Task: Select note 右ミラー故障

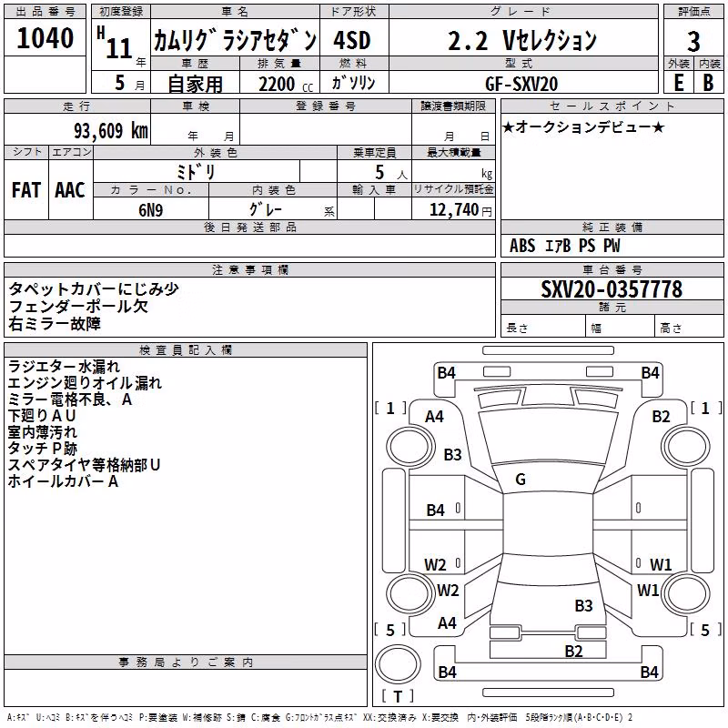Action: pos(55,324)
